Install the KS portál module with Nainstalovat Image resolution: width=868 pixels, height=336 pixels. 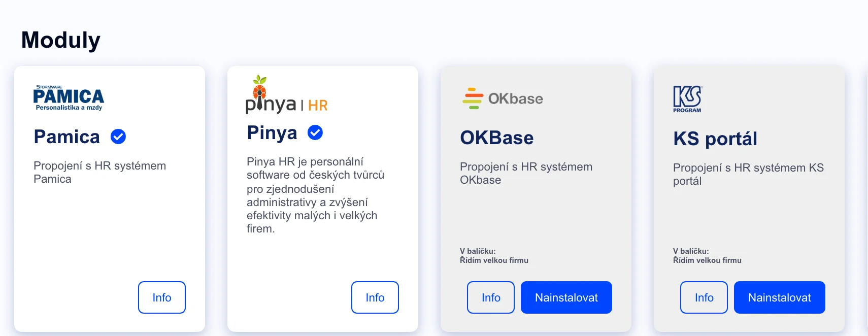pos(780,297)
